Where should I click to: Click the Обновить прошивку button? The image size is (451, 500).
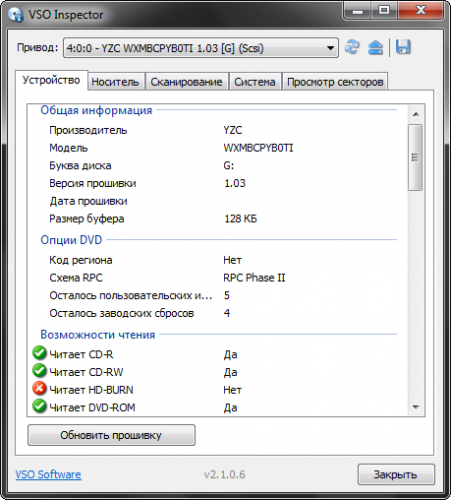111,435
